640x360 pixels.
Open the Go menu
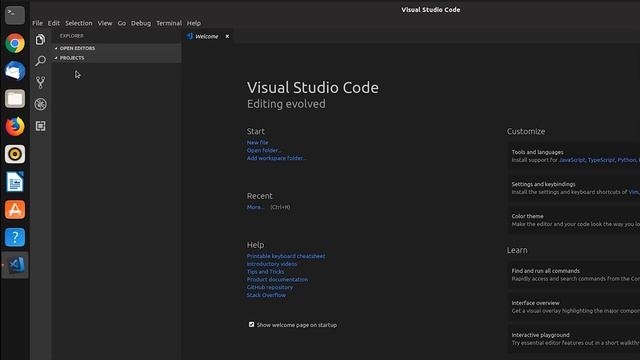(122, 23)
